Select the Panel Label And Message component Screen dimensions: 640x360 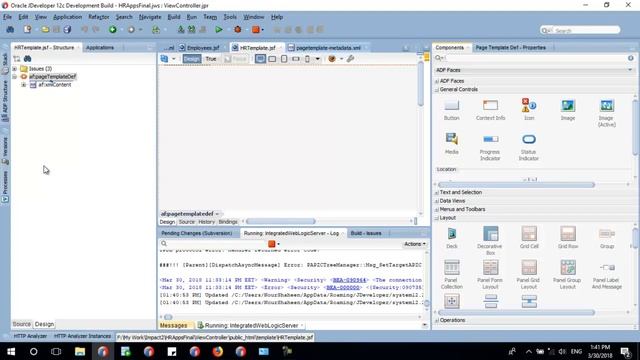[607, 268]
